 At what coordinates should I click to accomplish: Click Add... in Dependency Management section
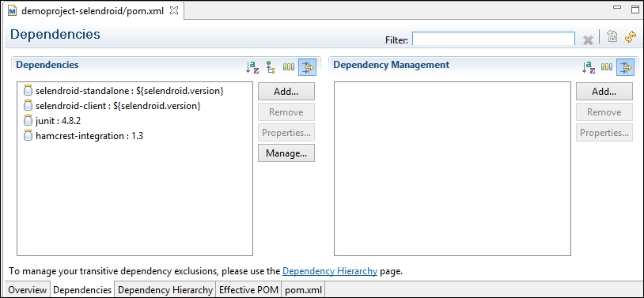(x=604, y=92)
